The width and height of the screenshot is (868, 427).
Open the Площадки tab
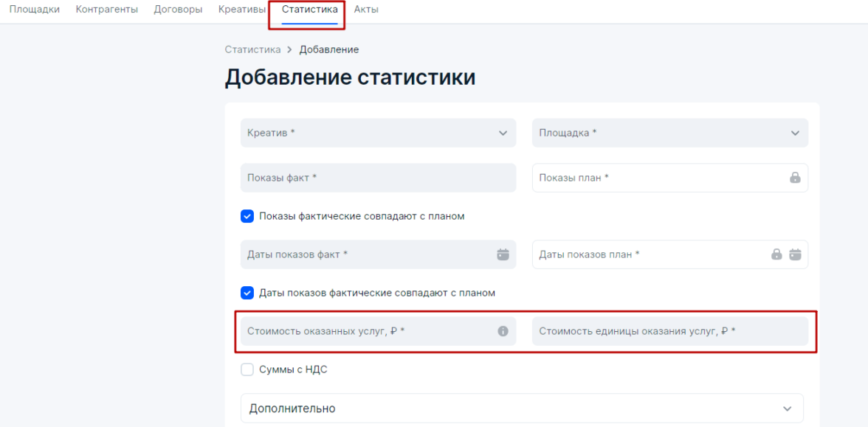[34, 10]
